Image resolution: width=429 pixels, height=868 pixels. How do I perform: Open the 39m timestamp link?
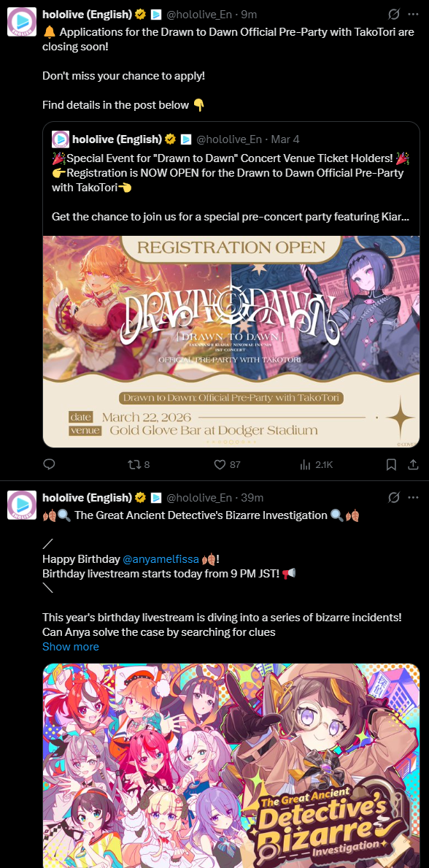pos(252,498)
